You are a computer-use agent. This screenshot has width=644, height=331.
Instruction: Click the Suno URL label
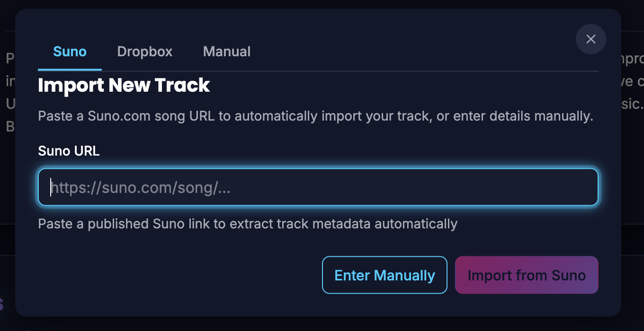[68, 151]
